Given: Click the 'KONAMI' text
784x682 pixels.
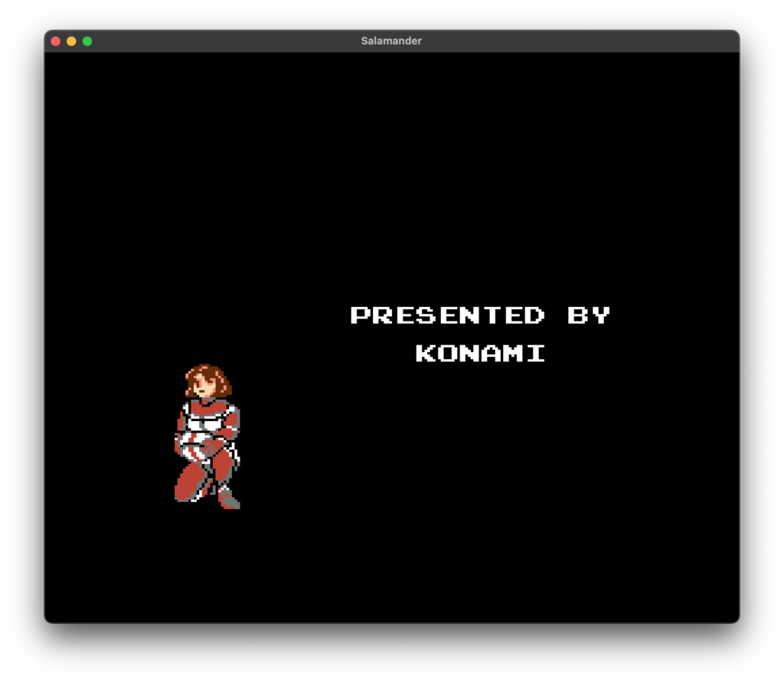Looking at the screenshot, I should (481, 354).
